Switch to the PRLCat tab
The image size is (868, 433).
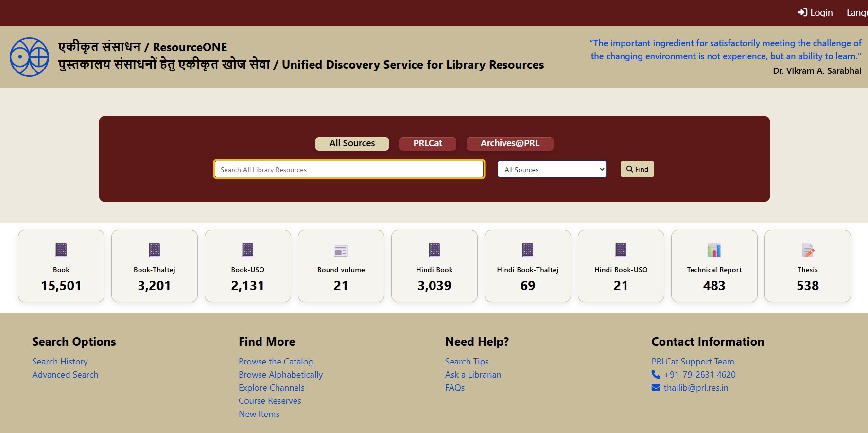428,143
